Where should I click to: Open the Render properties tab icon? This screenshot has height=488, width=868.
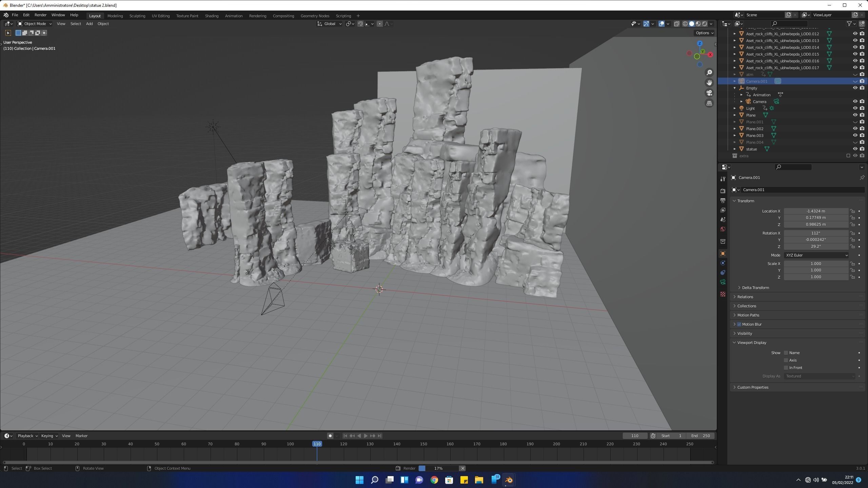point(723,191)
